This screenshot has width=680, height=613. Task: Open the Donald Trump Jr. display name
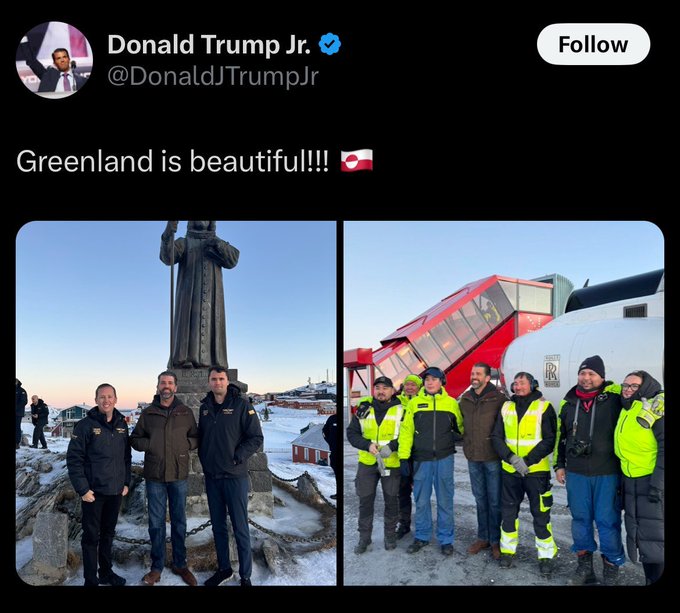click(209, 44)
